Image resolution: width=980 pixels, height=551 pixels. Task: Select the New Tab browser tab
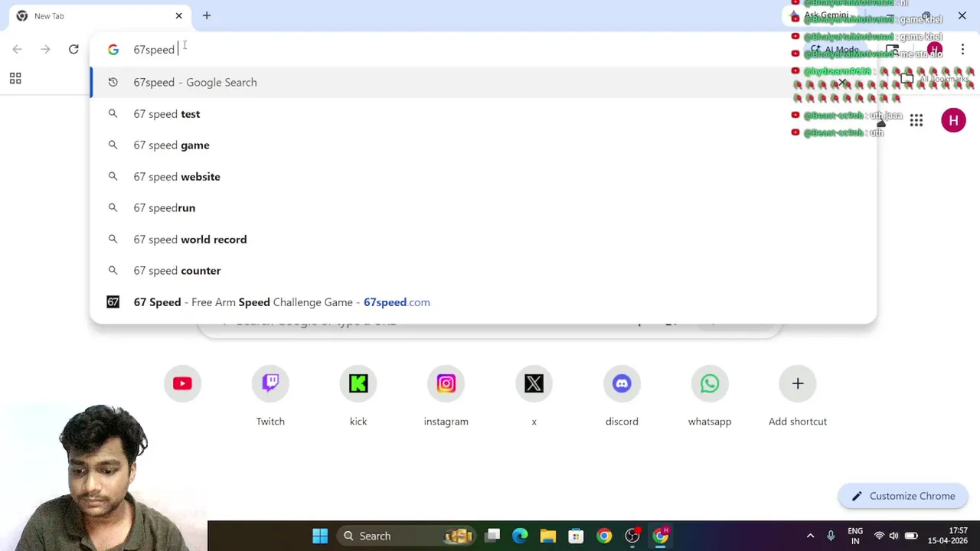click(100, 15)
